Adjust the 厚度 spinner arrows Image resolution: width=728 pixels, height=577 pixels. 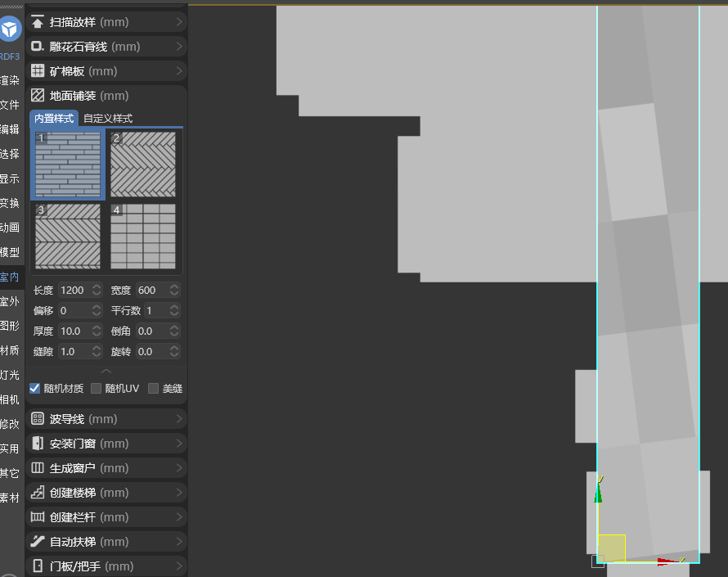(97, 331)
